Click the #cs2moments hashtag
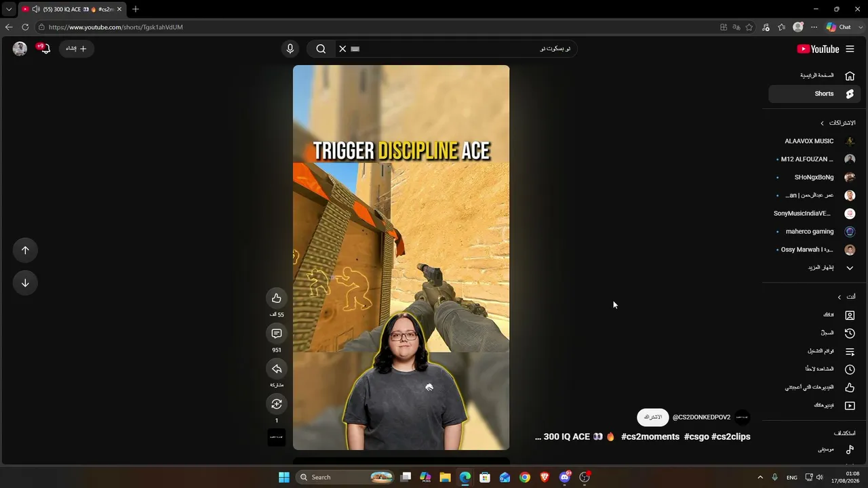The image size is (868, 488). click(650, 436)
